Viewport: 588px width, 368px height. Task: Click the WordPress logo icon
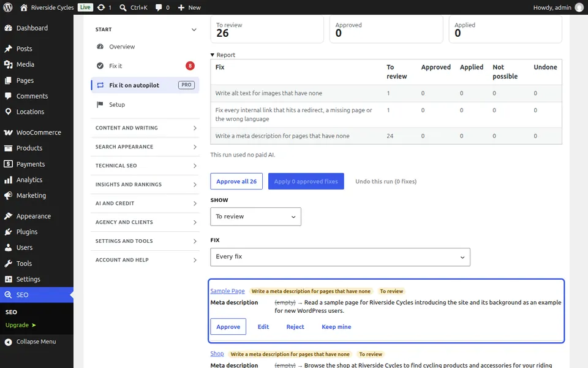pos(7,7)
